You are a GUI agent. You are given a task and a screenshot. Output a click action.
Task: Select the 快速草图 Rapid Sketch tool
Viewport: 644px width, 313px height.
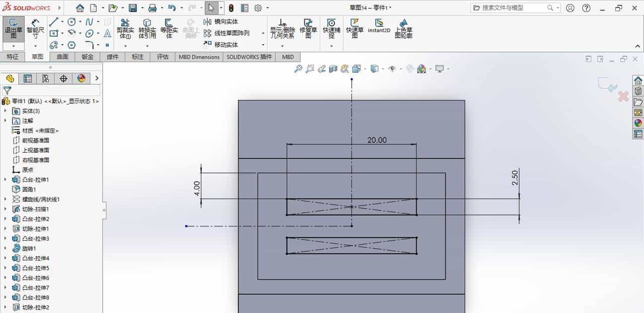coord(355,28)
